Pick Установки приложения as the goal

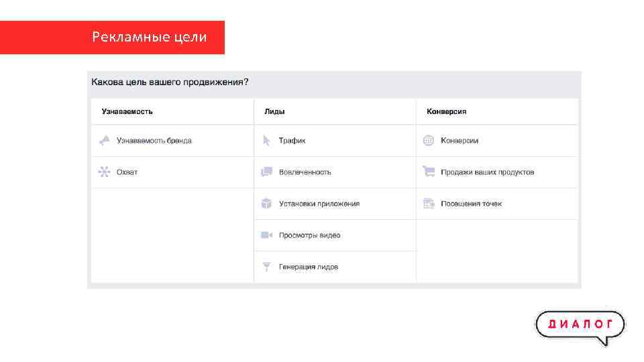[319, 204]
